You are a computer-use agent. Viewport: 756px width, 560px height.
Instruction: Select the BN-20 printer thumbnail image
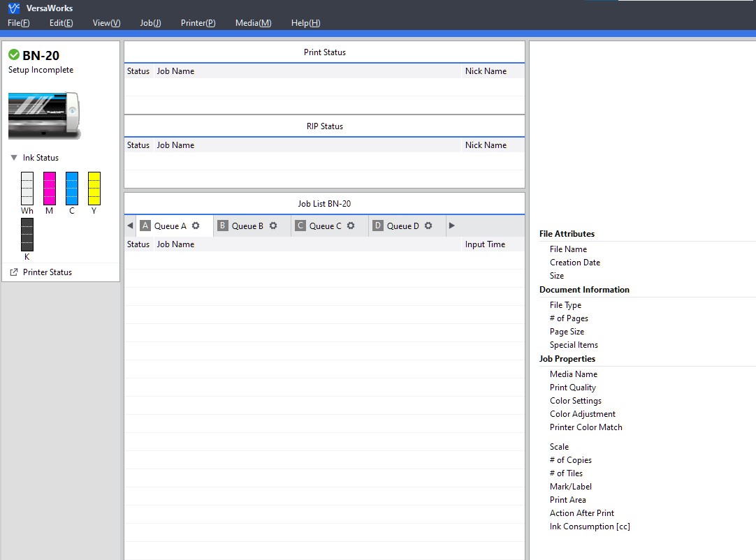click(x=44, y=116)
